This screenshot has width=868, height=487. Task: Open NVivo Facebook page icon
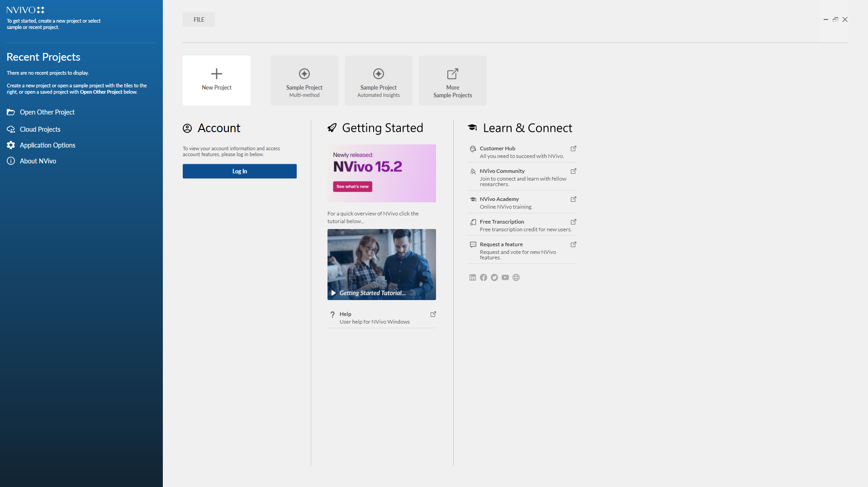[484, 277]
